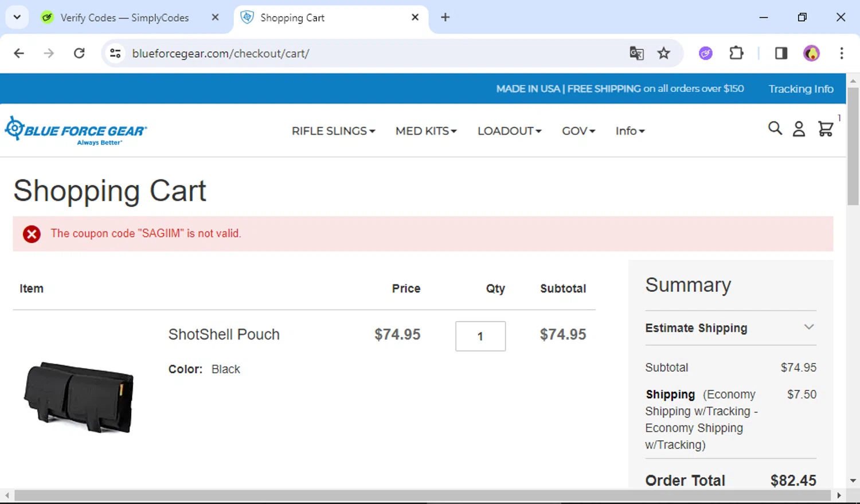Click the horizontal scrollbar right arrow

[x=839, y=495]
